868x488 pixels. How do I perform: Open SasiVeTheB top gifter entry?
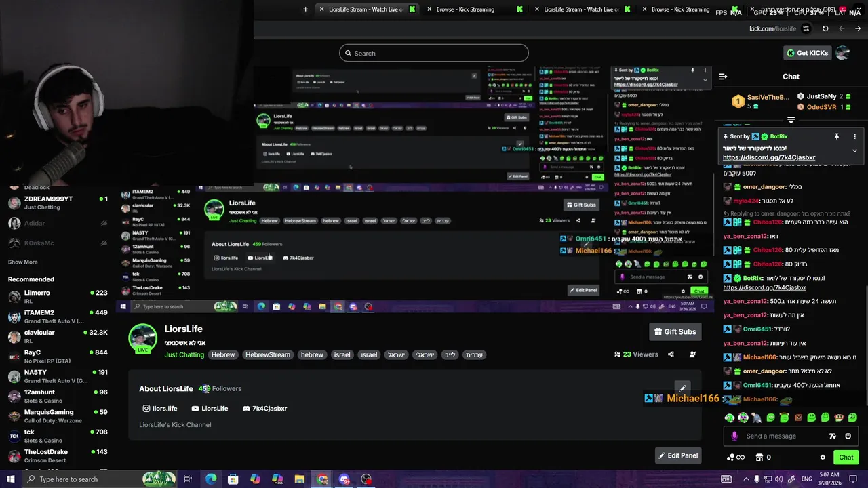click(x=761, y=101)
